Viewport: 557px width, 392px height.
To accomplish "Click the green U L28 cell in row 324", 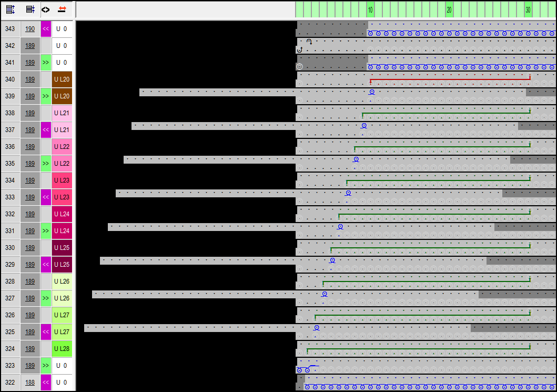I will pyautogui.click(x=62, y=349).
